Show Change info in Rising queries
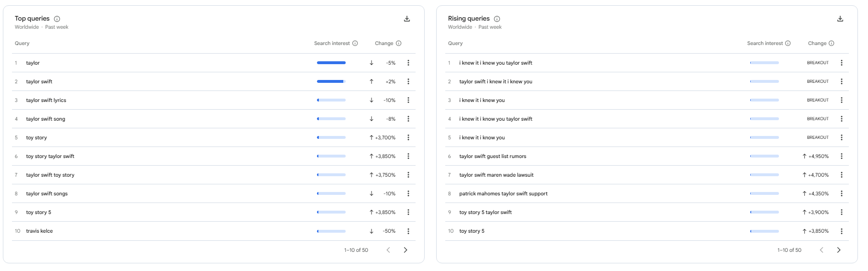Screen dimensions: 868x271 832,43
